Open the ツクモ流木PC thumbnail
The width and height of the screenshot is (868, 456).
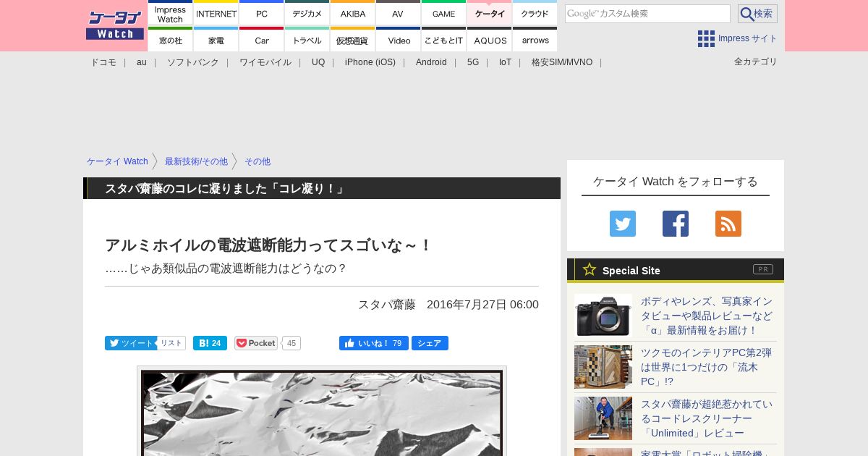[x=603, y=367]
